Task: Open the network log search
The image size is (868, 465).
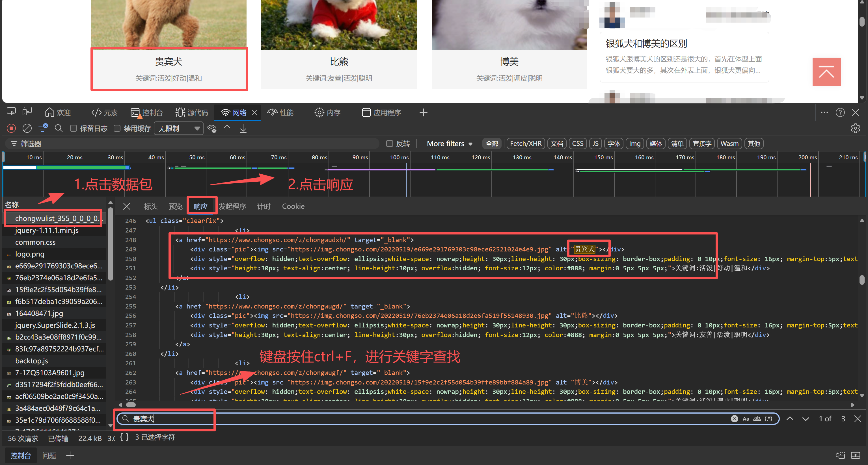Action: pyautogui.click(x=59, y=128)
